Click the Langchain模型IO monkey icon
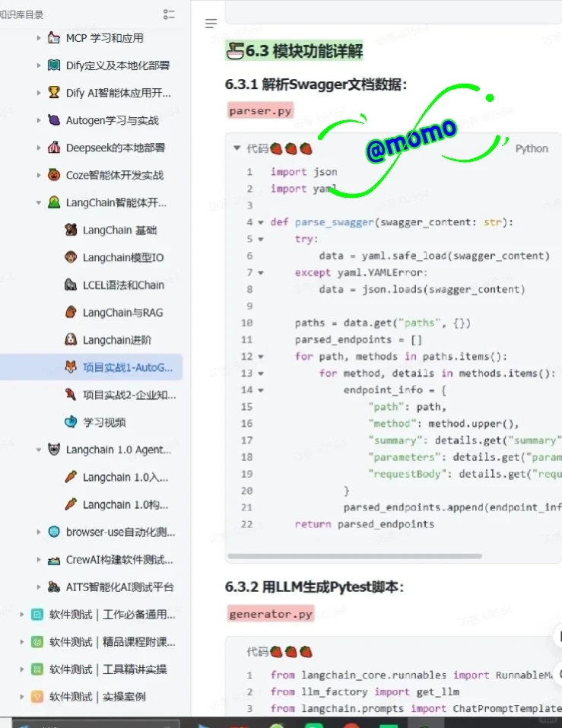Screen dimensions: 562x728 [71, 257]
